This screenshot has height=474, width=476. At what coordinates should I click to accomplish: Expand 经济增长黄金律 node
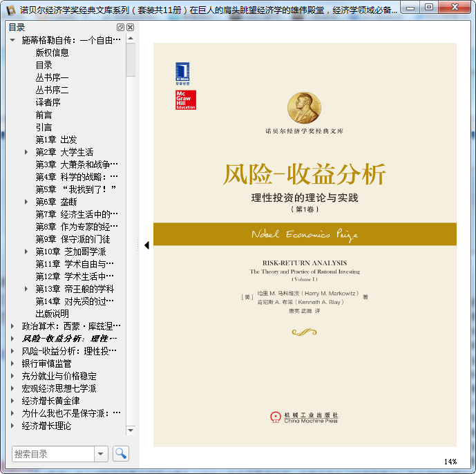point(12,401)
